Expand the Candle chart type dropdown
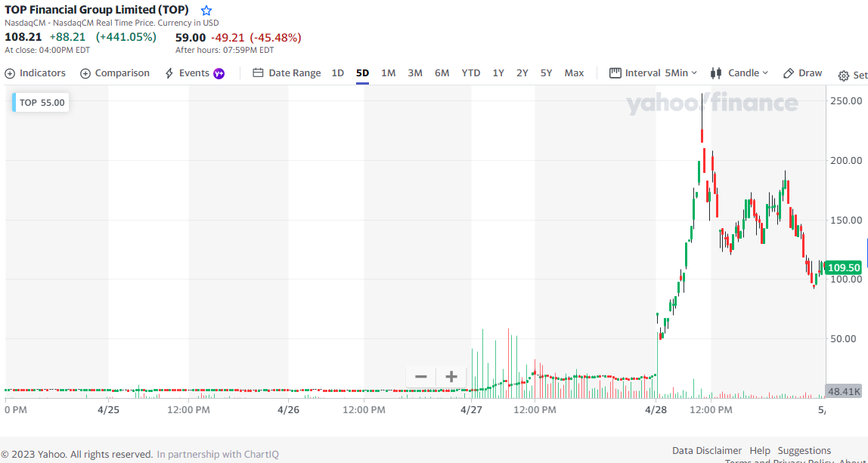Image resolution: width=868 pixels, height=463 pixels. click(739, 73)
